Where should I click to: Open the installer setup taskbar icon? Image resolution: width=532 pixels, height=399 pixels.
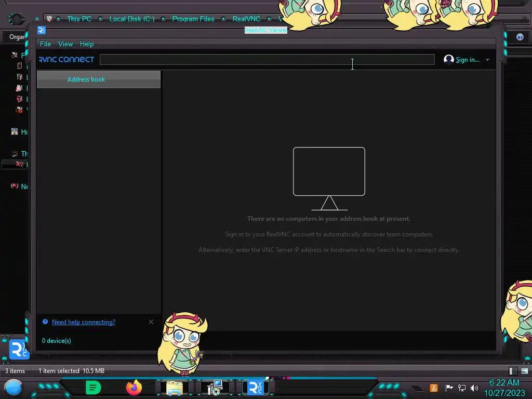point(215,388)
